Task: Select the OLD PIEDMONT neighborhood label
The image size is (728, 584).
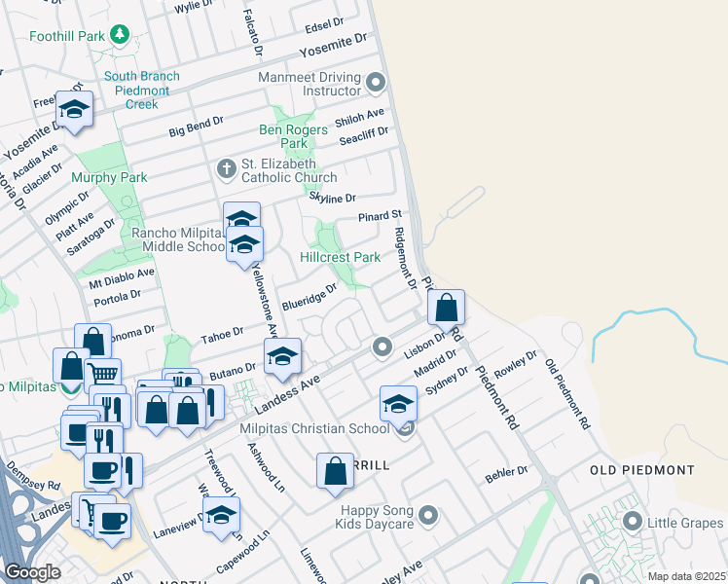Action: point(642,470)
